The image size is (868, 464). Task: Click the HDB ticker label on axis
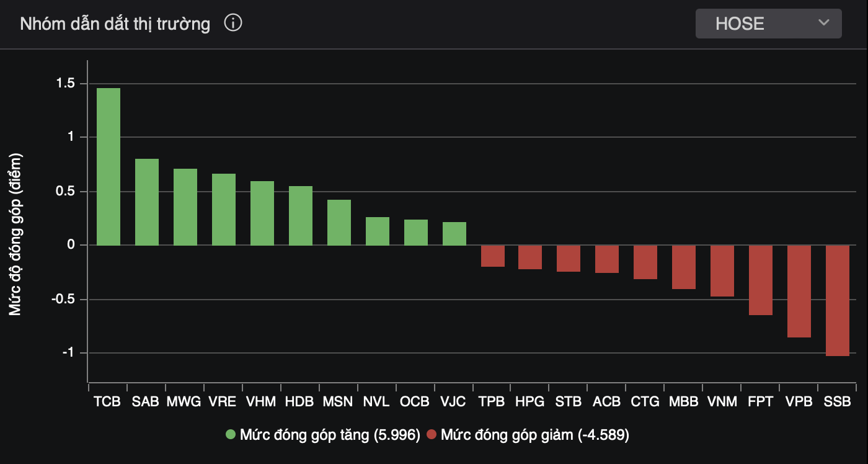[x=299, y=401]
